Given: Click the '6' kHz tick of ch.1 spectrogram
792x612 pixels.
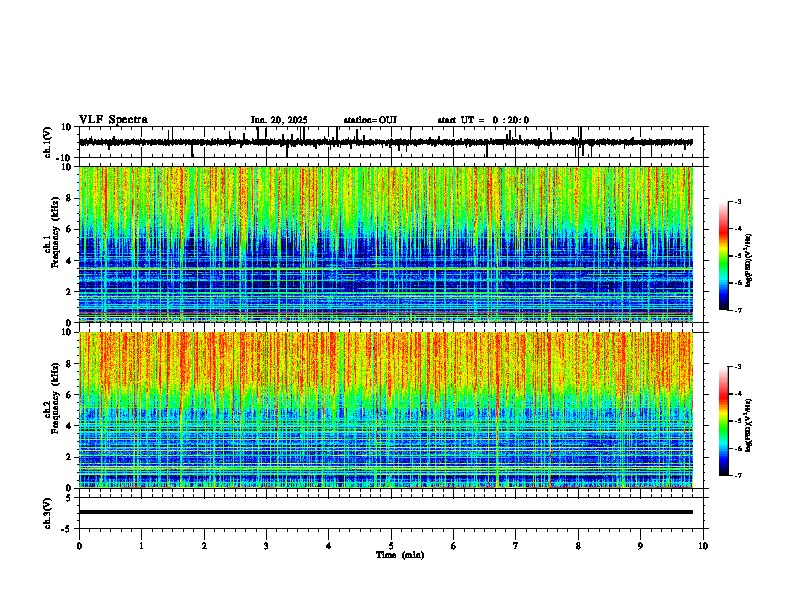Looking at the screenshot, I should click(x=69, y=229).
